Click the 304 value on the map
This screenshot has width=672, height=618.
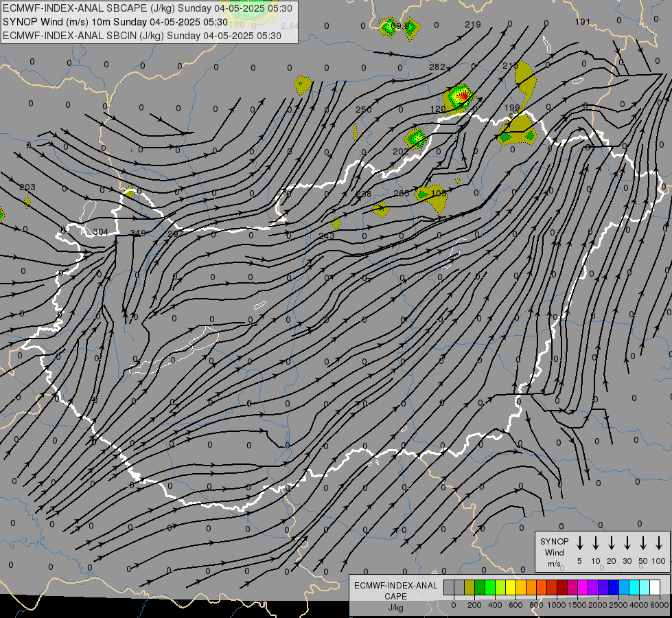pos(101,232)
